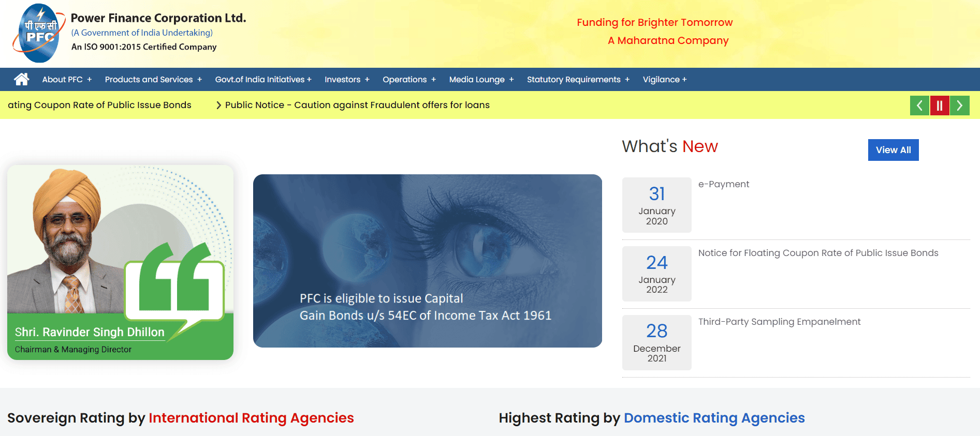This screenshot has height=436, width=980.
Task: Click Highest Rating by Domestic Agencies heading
Action: coord(652,418)
